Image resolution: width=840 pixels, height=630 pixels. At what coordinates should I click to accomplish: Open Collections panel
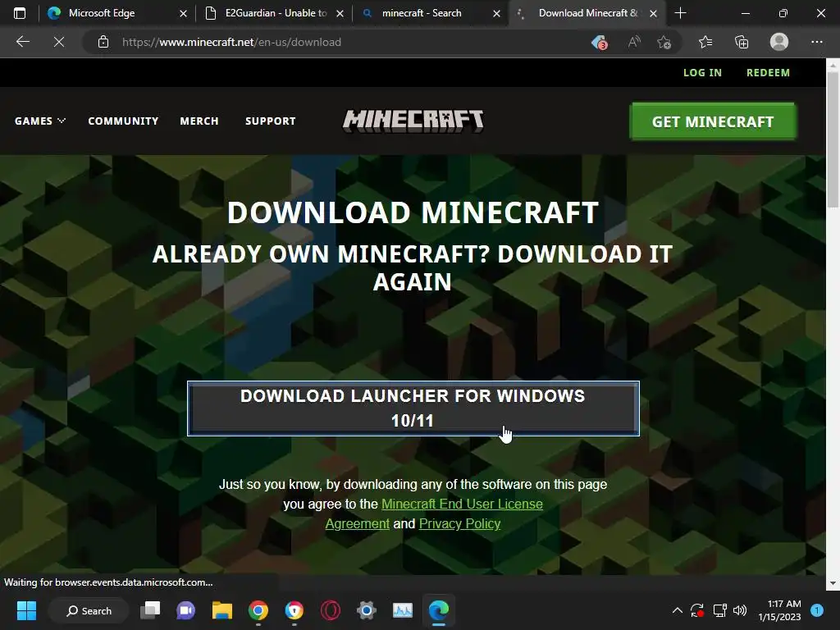[x=742, y=42]
